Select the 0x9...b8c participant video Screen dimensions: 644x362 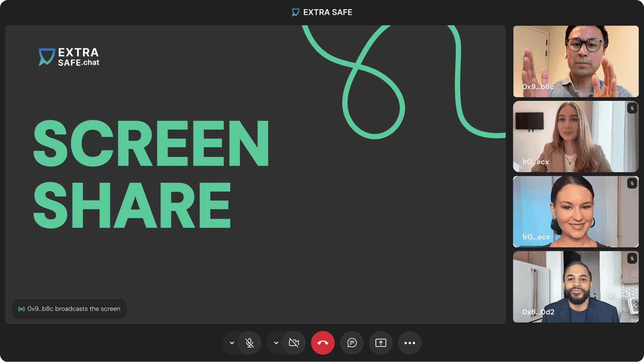point(576,61)
